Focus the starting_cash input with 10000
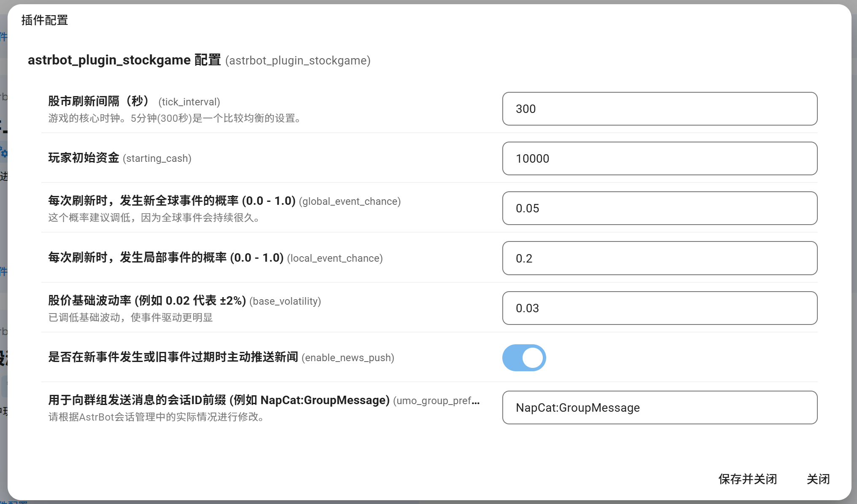The image size is (857, 504). pyautogui.click(x=659, y=158)
